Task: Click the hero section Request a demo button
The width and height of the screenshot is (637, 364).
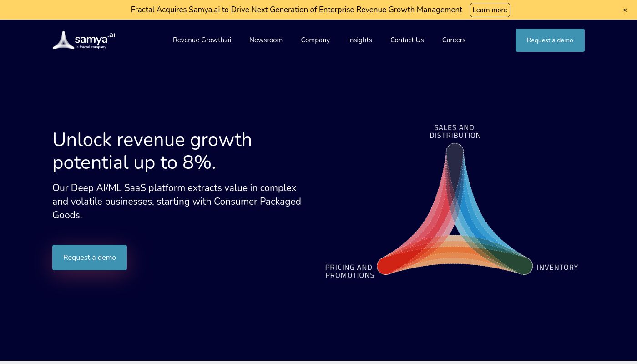Action: pos(90,258)
